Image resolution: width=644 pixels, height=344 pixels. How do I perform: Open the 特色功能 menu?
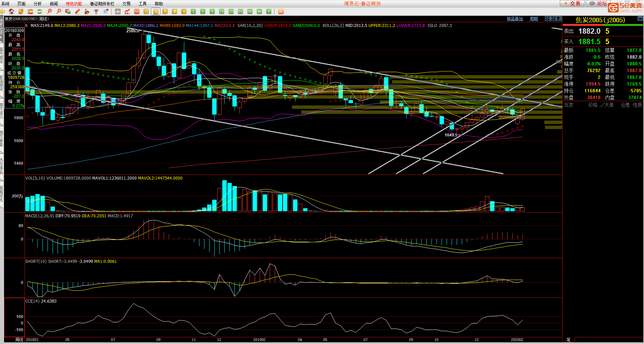coord(74,4)
